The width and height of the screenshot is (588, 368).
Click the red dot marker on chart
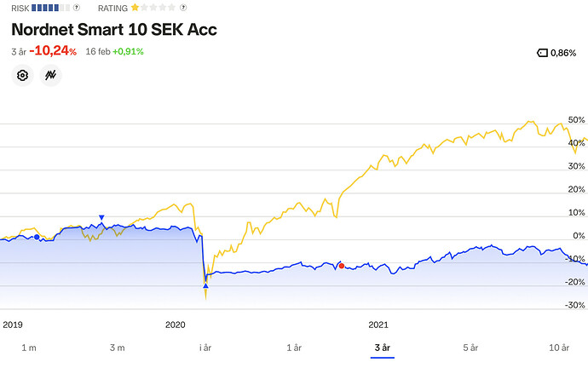coord(342,266)
